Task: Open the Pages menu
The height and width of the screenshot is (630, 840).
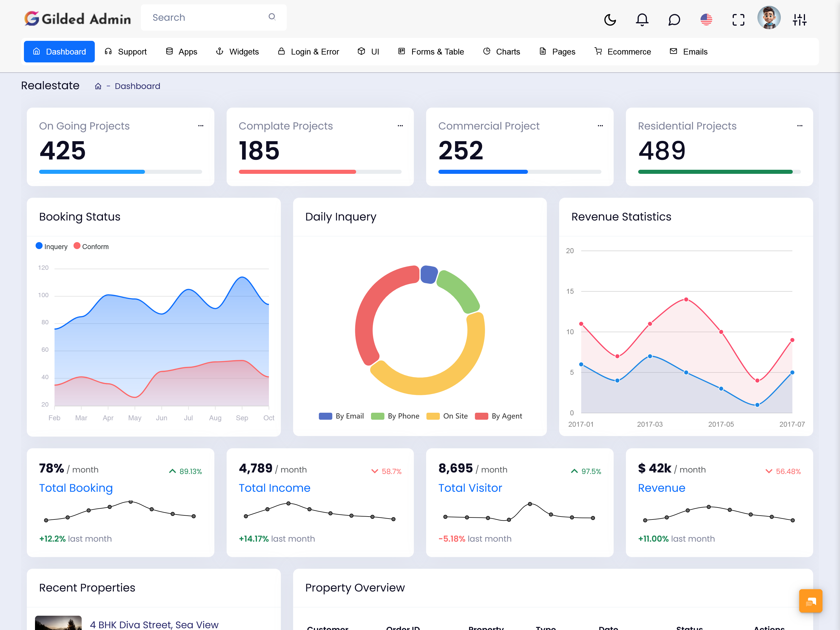Action: click(557, 52)
